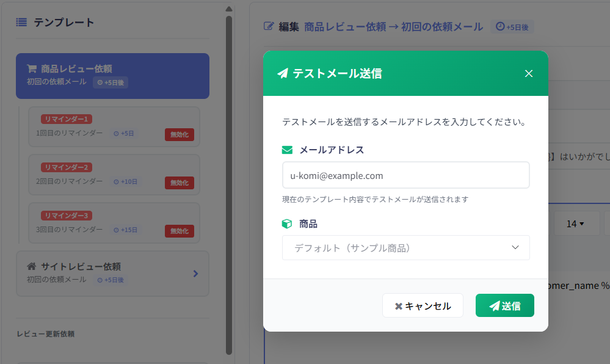Click the メールアドレス input field
The height and width of the screenshot is (364, 610).
click(x=406, y=175)
